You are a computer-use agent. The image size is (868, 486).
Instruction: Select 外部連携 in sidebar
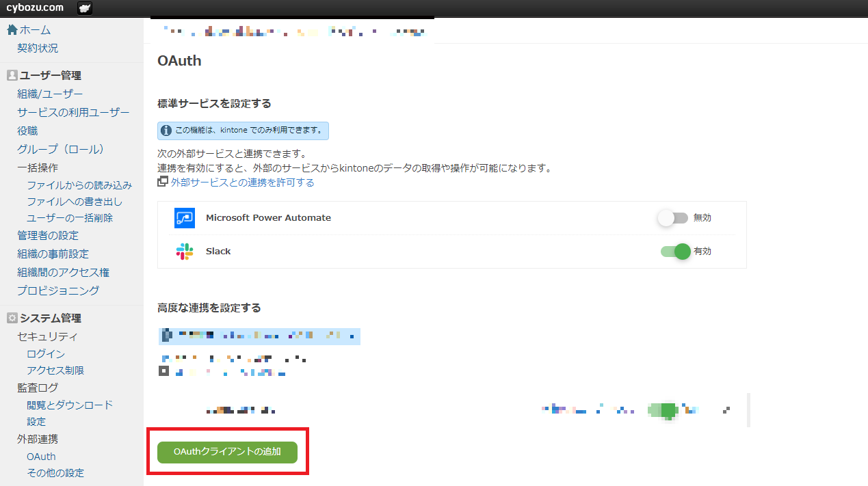[x=38, y=439]
